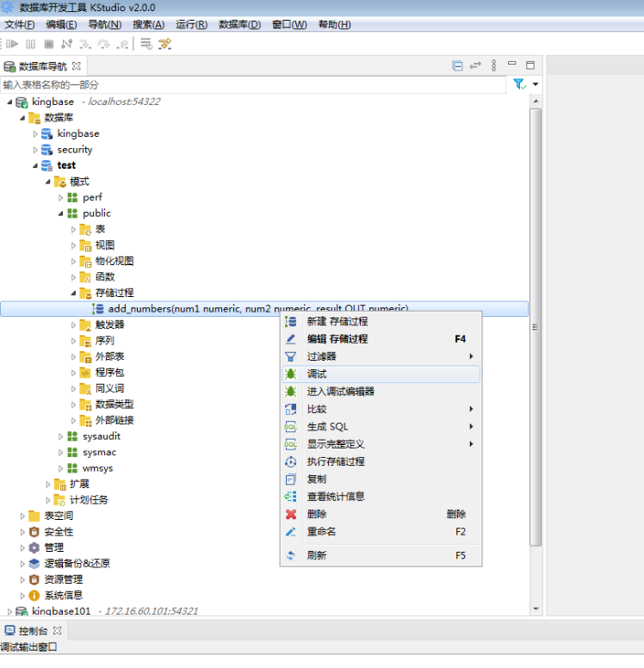The image size is (644, 668).
Task: Click the Resume debug toolbar icon
Action: pyautogui.click(x=12, y=43)
